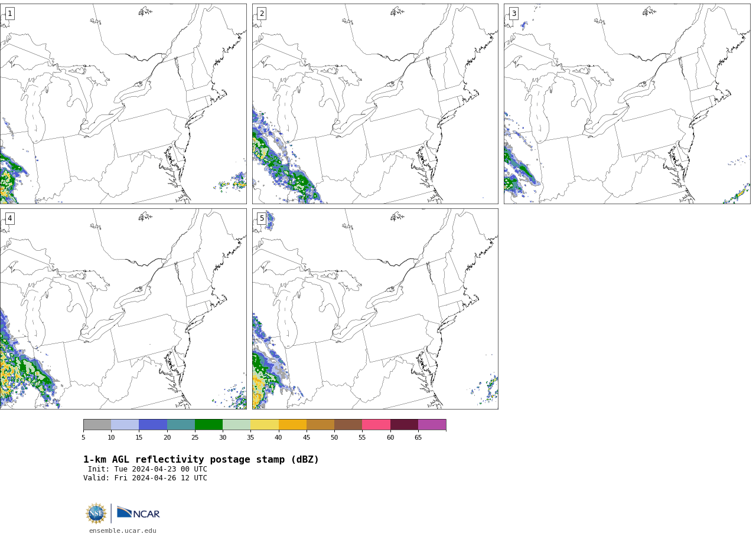Open the ensemble.ucar.edu link

123,531
